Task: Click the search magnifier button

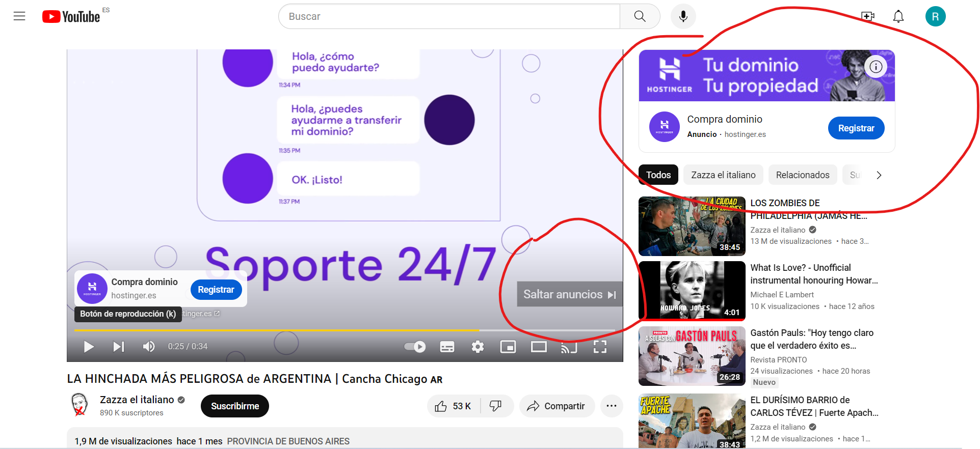Action: coord(640,16)
